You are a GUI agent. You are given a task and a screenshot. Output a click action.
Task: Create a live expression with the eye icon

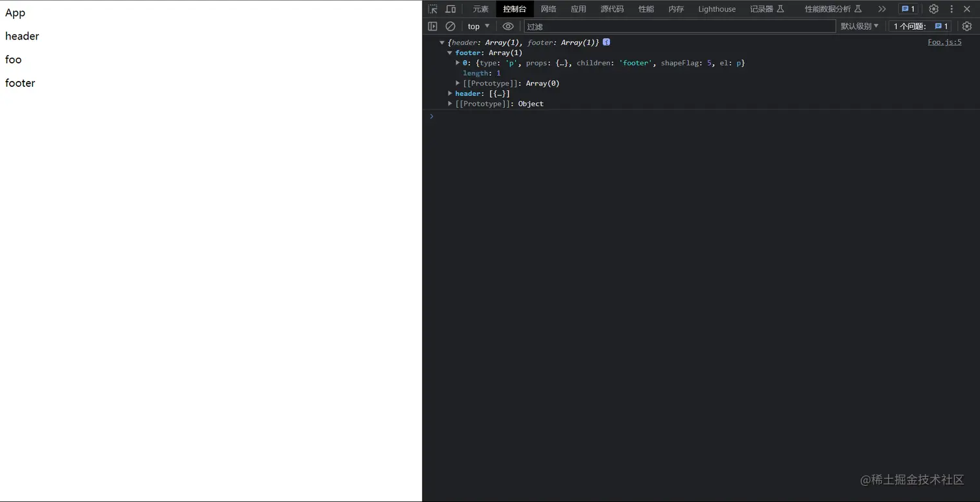(x=508, y=27)
